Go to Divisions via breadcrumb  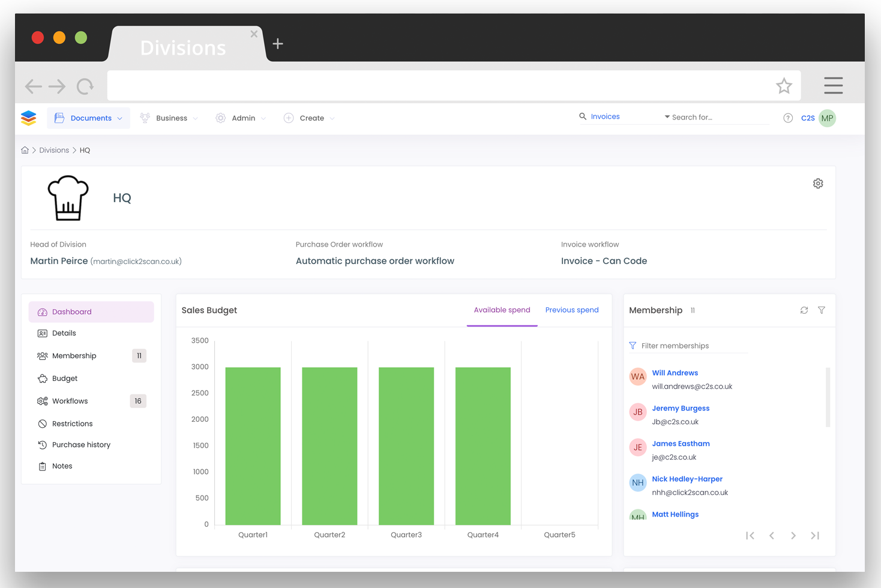[x=54, y=150]
